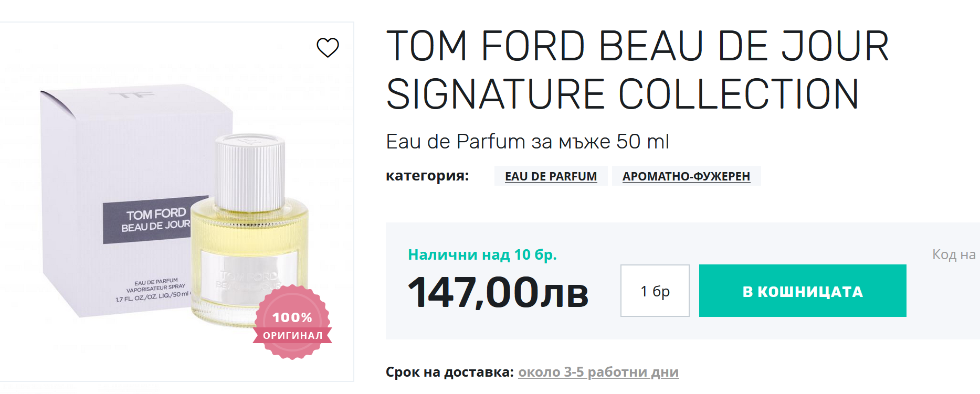Click the Eau de Parfum за мъже subtitle
Screen dimensions: 980x394
click(x=527, y=142)
